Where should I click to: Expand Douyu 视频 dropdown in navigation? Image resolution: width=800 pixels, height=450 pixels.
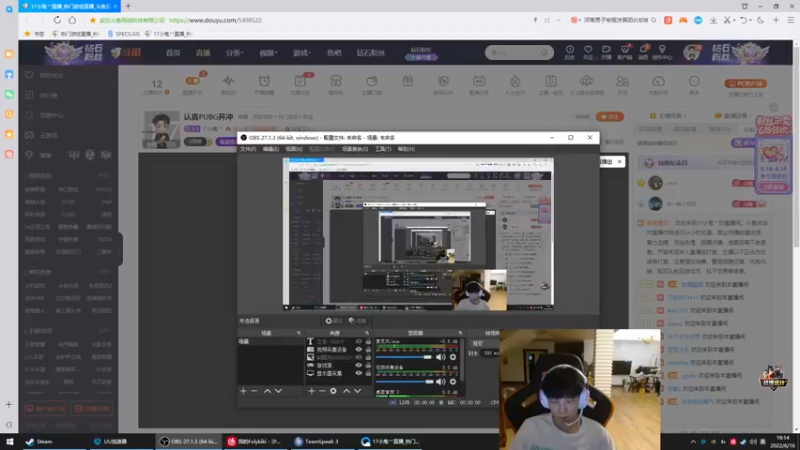tap(268, 53)
